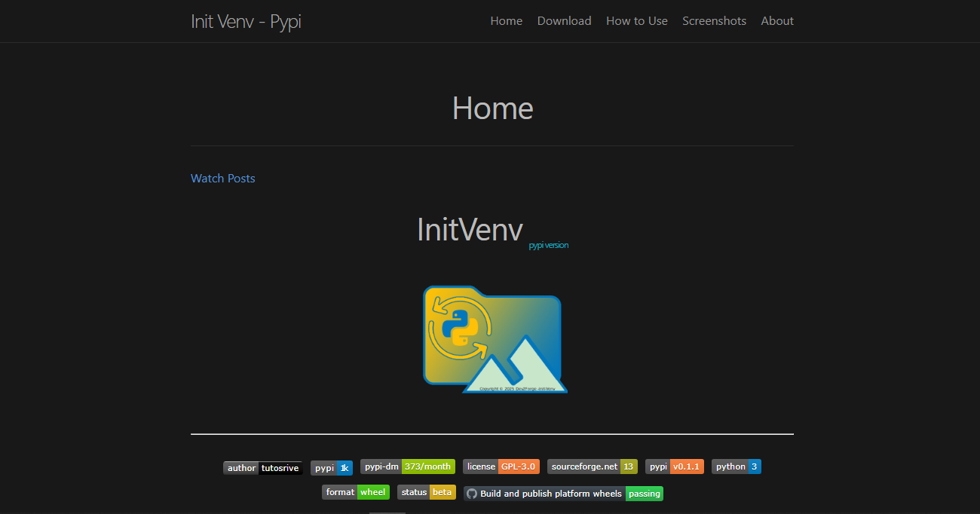Go to the Download page
980x514 pixels.
[564, 21]
